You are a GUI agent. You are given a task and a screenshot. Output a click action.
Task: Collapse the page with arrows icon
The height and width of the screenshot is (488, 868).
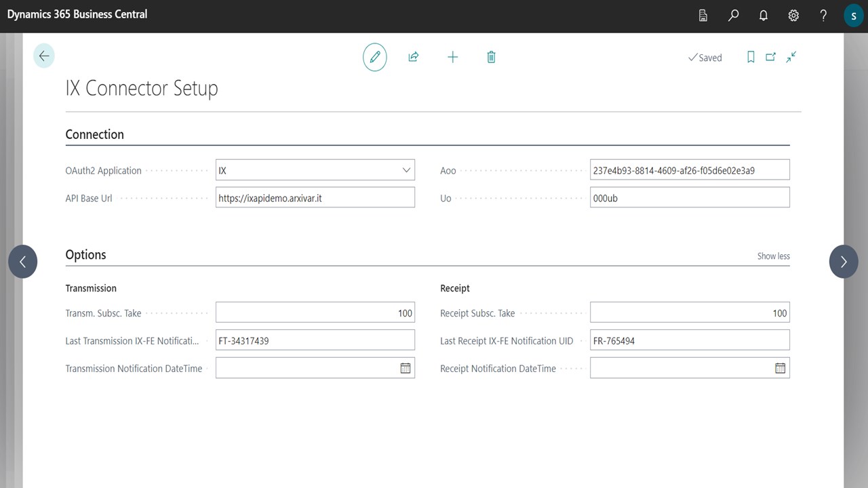pos(791,58)
